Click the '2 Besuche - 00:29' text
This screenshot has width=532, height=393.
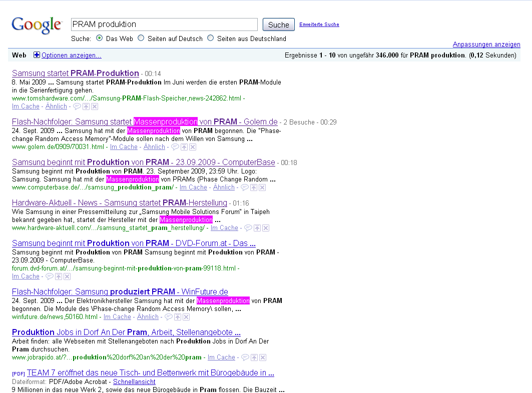[310, 122]
